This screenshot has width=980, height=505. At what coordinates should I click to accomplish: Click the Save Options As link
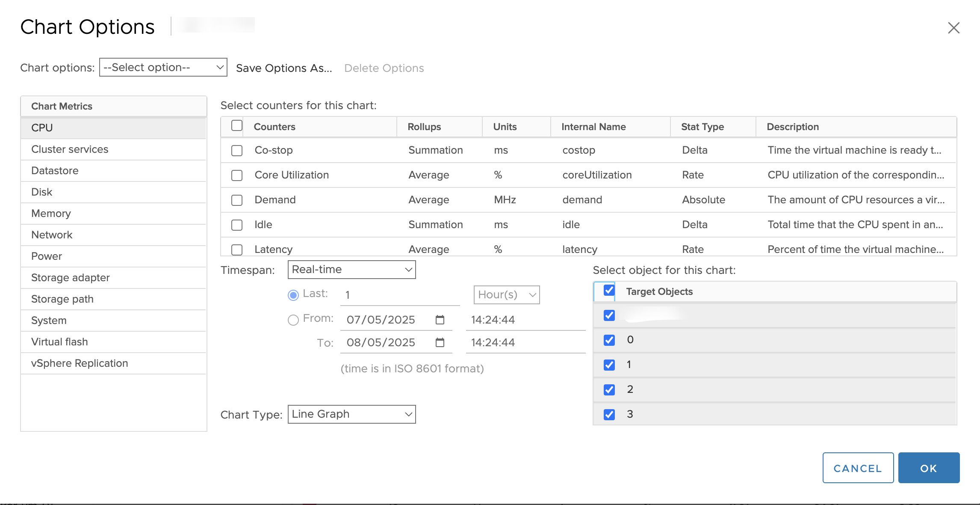coord(284,68)
